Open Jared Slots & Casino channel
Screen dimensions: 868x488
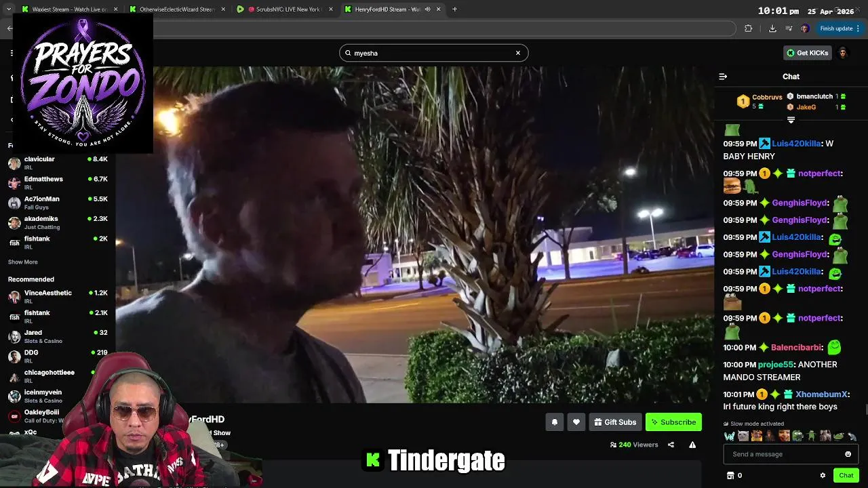click(58, 336)
